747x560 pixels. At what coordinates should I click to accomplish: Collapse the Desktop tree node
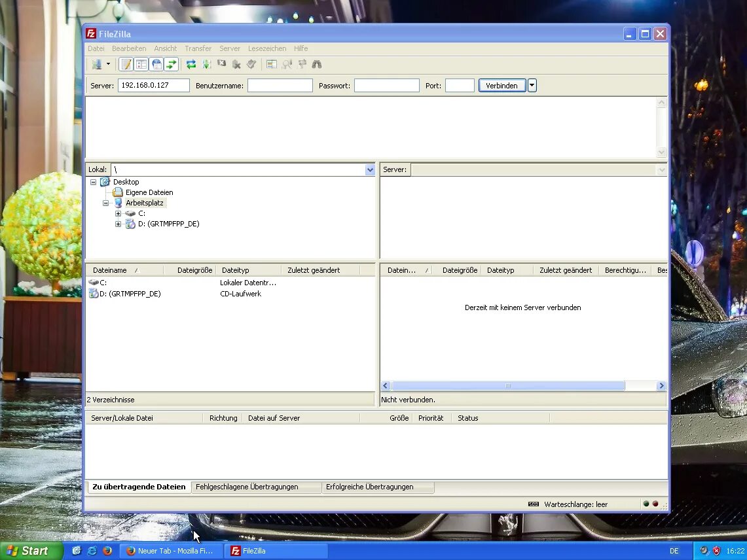pyautogui.click(x=94, y=182)
